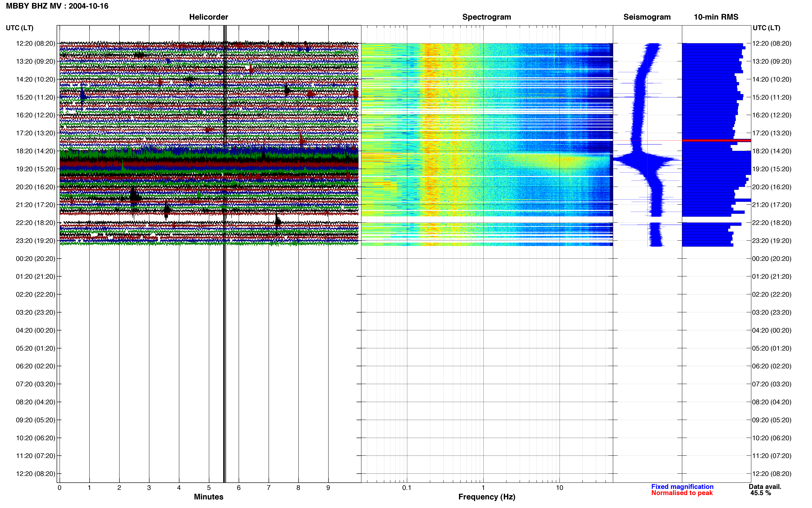Image resolution: width=812 pixels, height=508 pixels.
Task: Click right time label '01:20 (21:20)'
Action: click(x=772, y=276)
